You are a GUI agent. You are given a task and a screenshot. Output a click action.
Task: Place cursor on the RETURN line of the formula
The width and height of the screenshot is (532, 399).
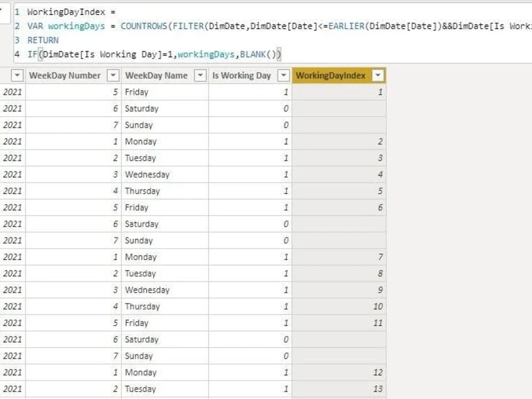[43, 40]
